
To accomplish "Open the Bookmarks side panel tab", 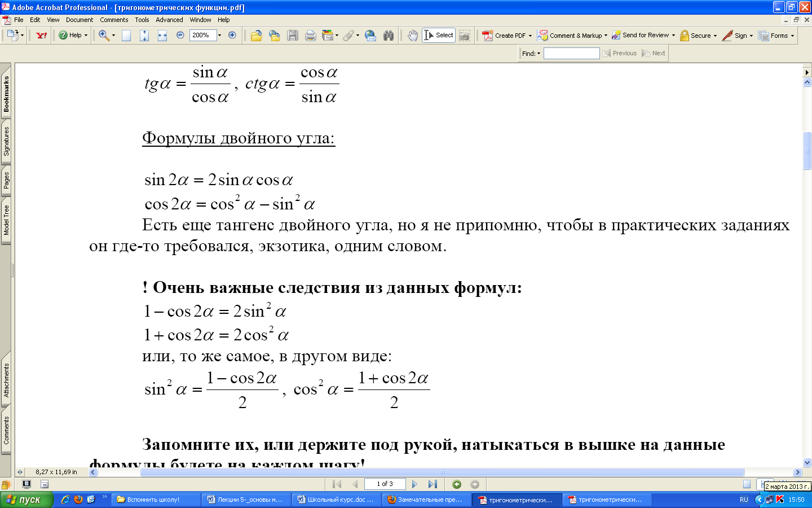I will [x=6, y=94].
